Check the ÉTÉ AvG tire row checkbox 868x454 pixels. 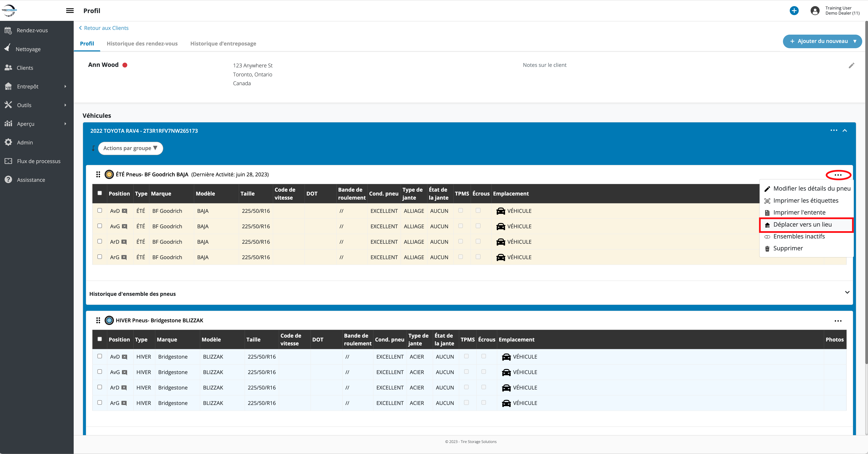pyautogui.click(x=100, y=226)
